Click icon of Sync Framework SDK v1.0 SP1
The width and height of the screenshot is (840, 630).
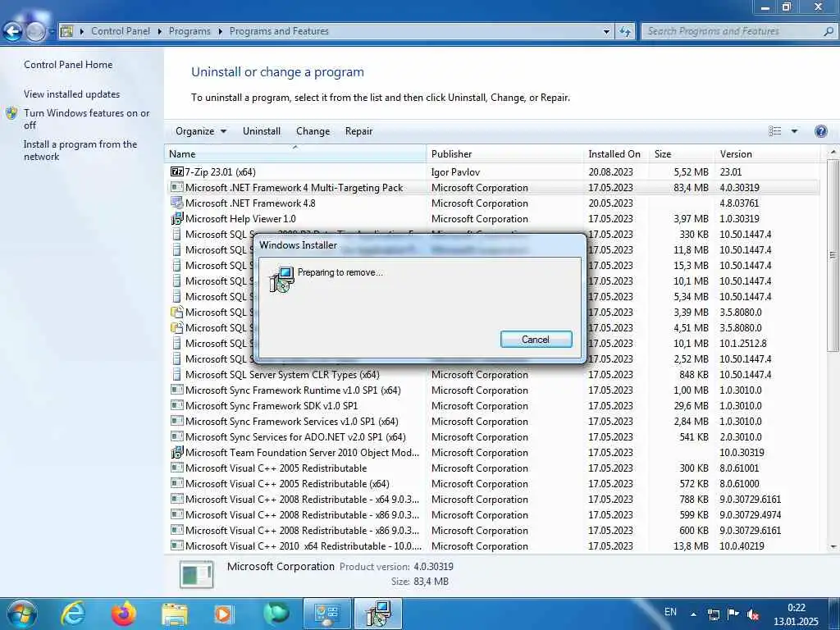click(x=177, y=405)
